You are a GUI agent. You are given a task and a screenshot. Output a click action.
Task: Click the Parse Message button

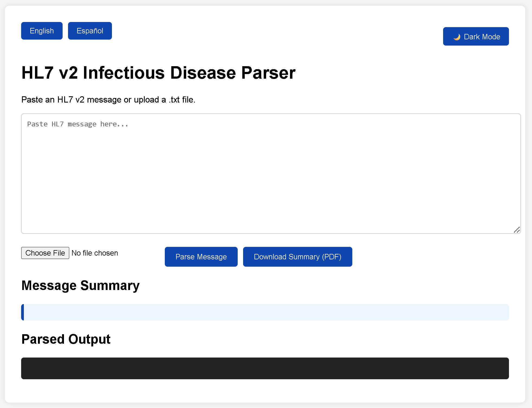coord(201,257)
